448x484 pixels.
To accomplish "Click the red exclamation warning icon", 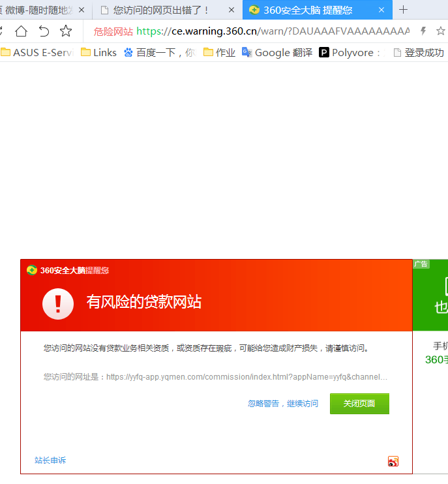I will point(58,304).
